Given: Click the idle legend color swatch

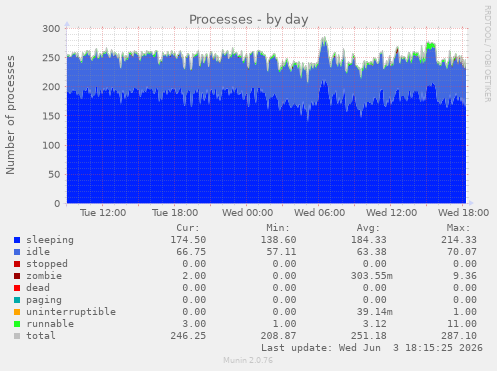Looking at the screenshot, I should tap(17, 252).
